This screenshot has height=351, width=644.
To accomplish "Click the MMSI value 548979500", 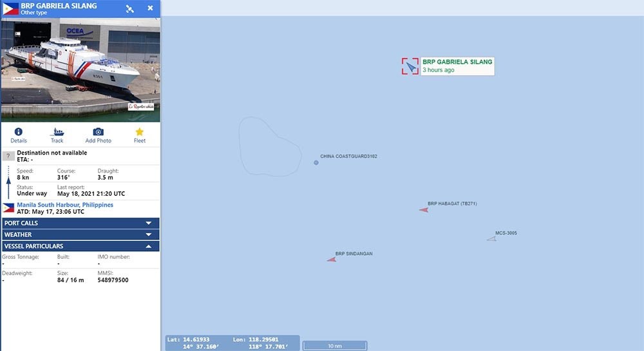I will click(113, 280).
